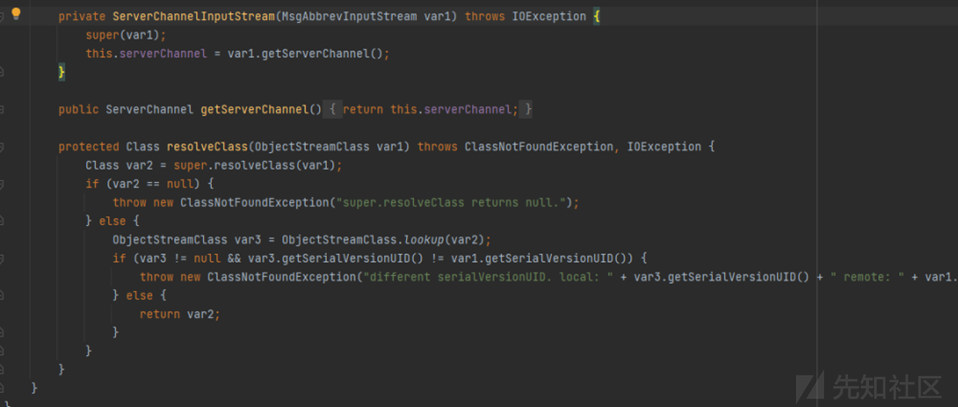Click 'ClassNotFoundException' in resolveClass throws clause
This screenshot has height=407, width=958.
click(538, 147)
